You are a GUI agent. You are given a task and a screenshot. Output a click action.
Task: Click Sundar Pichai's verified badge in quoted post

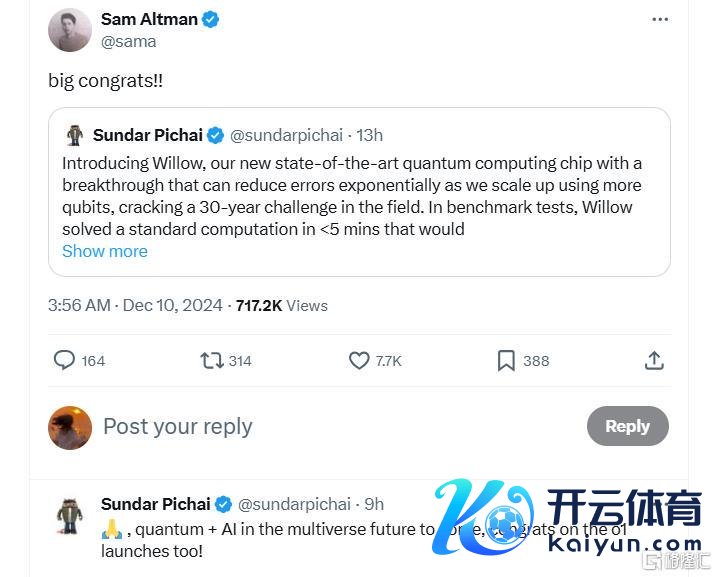pos(217,135)
